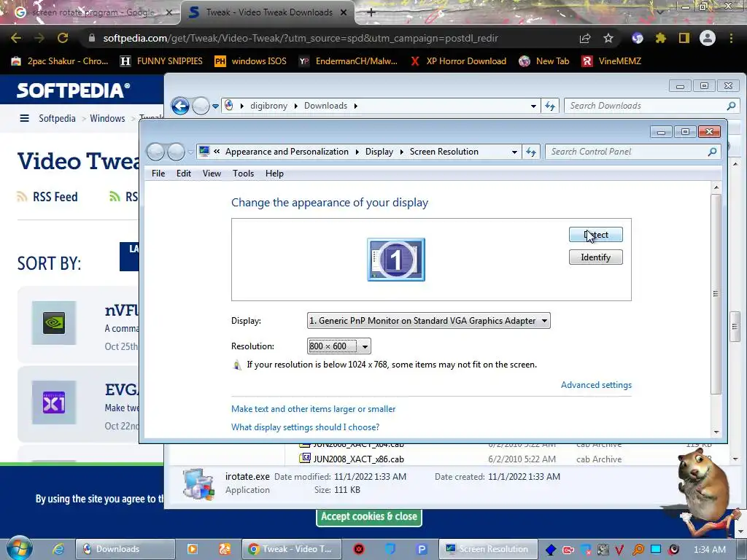Image resolution: width=747 pixels, height=560 pixels.
Task: Expand Explorer address bar dropdown arrow
Action: [x=533, y=106]
